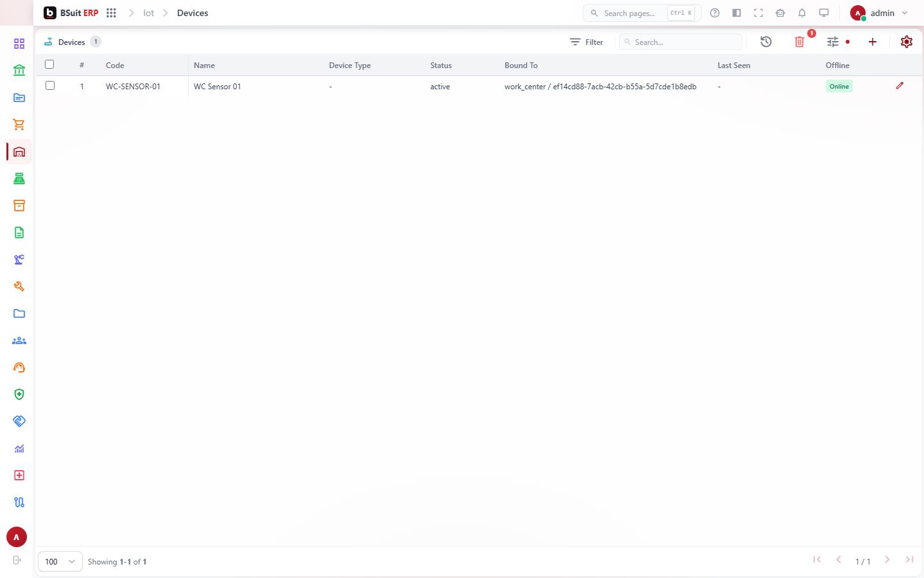Click the Online status badge
The height and width of the screenshot is (578, 924).
pyautogui.click(x=839, y=86)
